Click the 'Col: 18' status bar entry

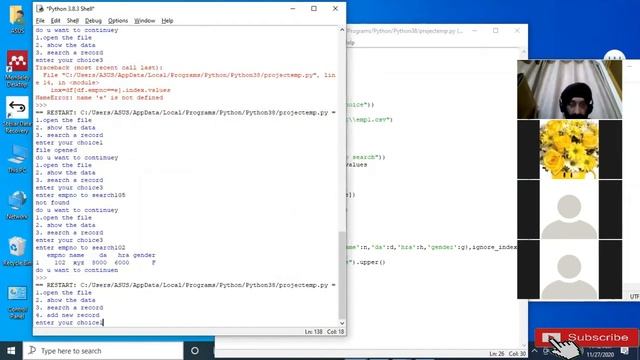pos(336,332)
